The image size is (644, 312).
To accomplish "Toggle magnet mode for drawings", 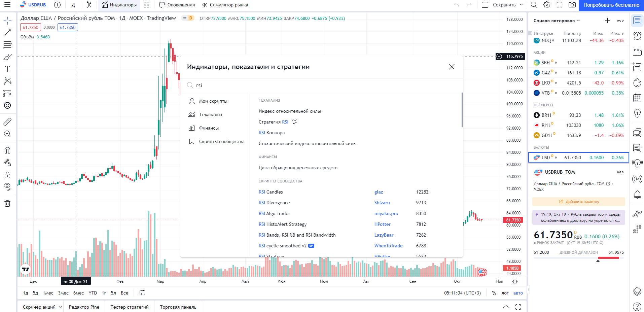I will 7,150.
